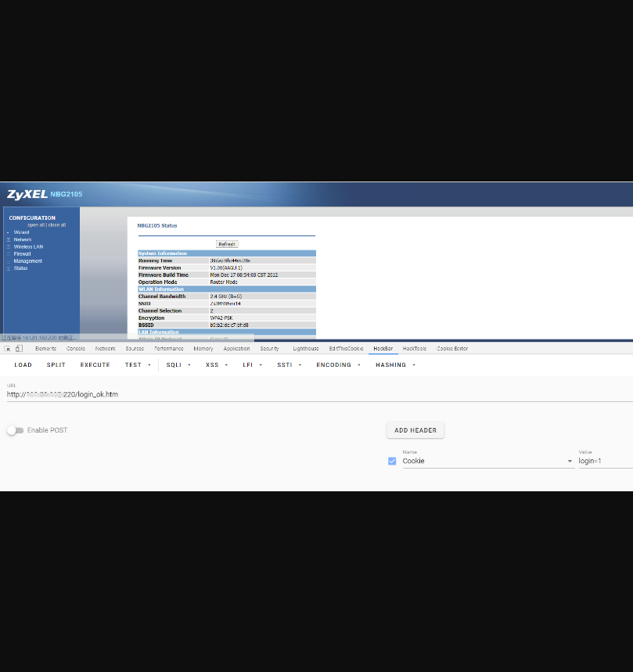This screenshot has height=672, width=633.
Task: Expand the Network tree node icon
Action: pyautogui.click(x=9, y=239)
